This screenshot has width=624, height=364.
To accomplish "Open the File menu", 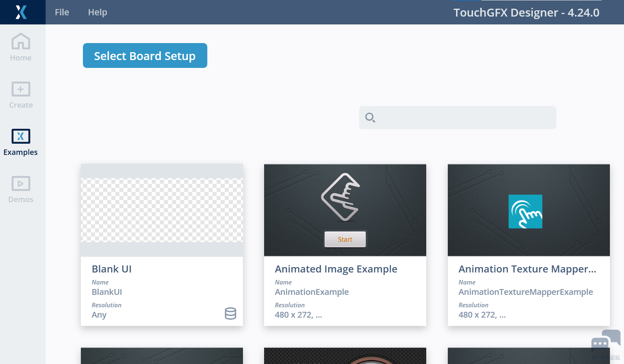I will tap(62, 12).
